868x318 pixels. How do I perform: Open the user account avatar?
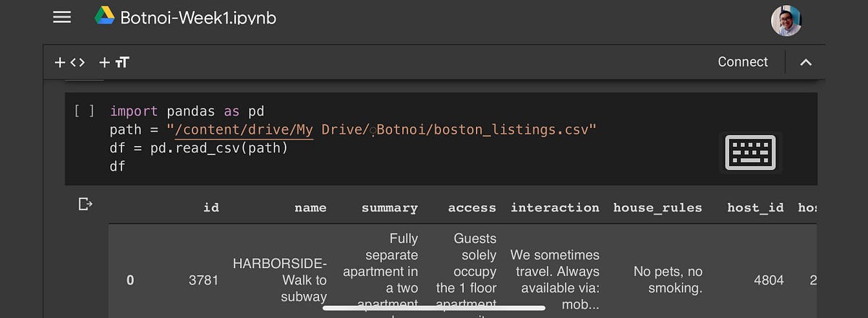786,20
